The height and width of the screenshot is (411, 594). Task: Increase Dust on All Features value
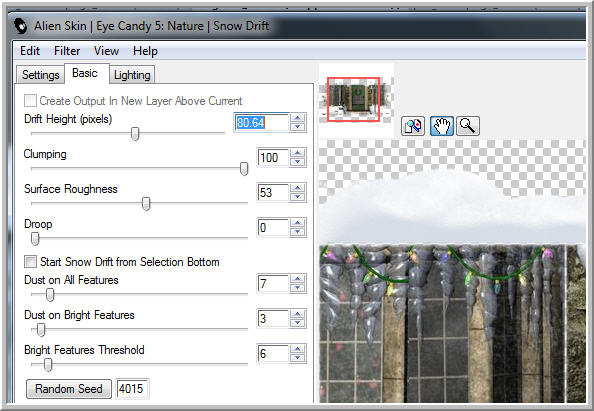[298, 279]
